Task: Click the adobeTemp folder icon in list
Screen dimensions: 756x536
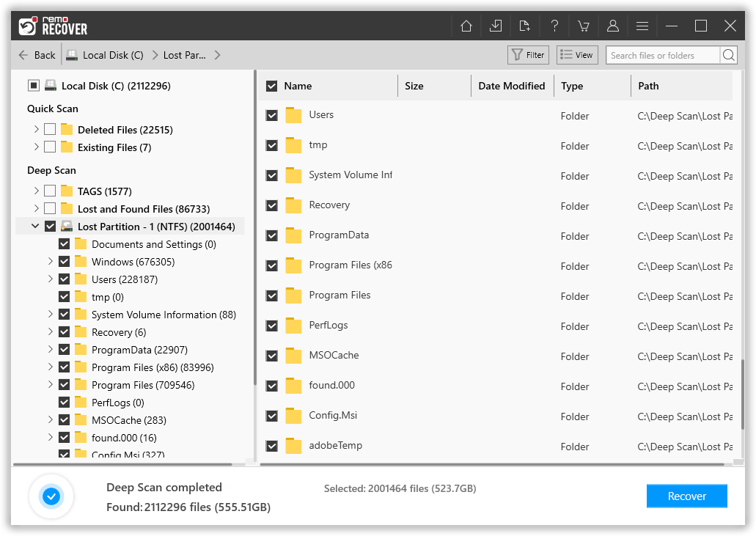Action: pos(293,447)
